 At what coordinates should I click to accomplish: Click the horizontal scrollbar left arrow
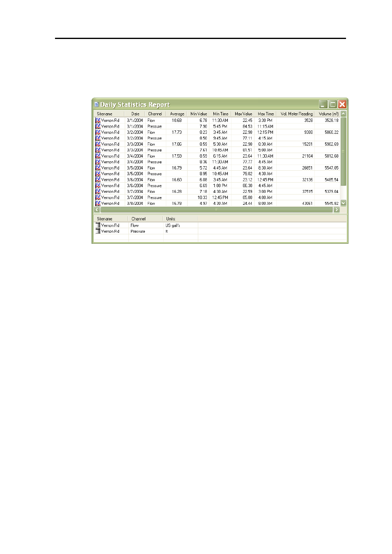click(x=97, y=210)
